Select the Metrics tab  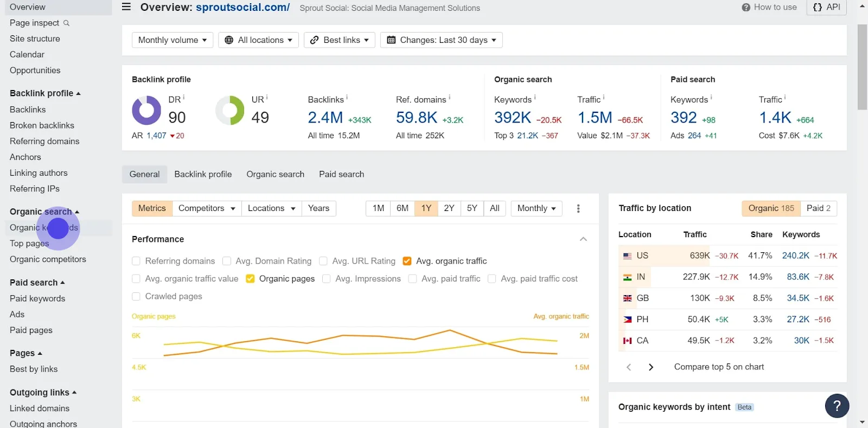click(x=152, y=208)
